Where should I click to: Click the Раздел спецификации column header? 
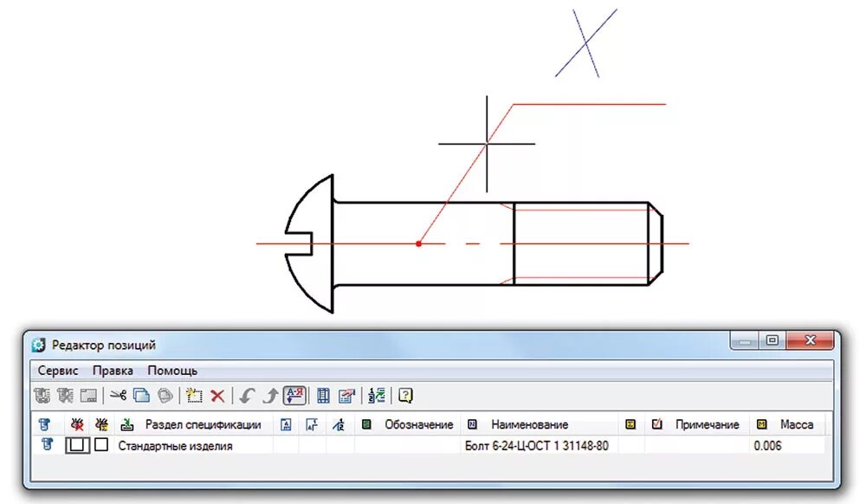pos(204,424)
